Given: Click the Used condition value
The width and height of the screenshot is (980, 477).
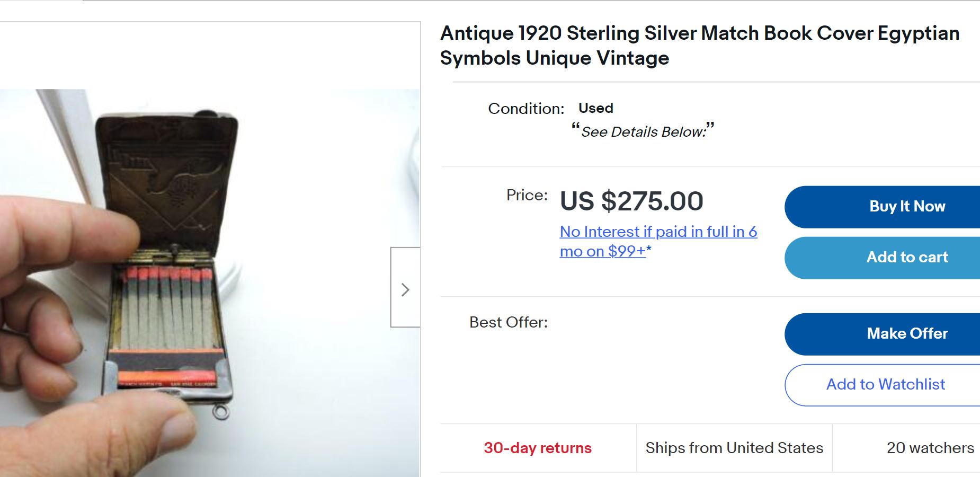Looking at the screenshot, I should pos(595,108).
